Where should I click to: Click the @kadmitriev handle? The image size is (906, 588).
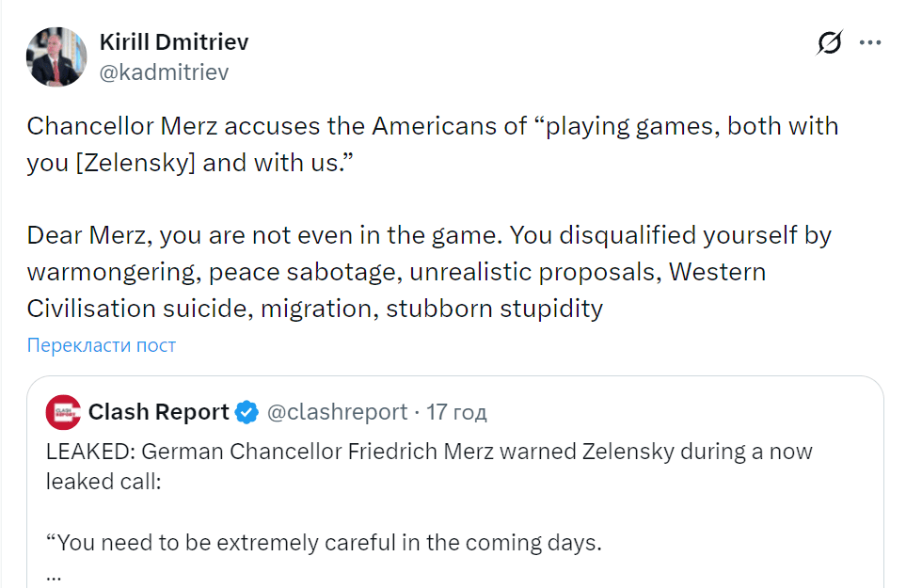pyautogui.click(x=164, y=72)
